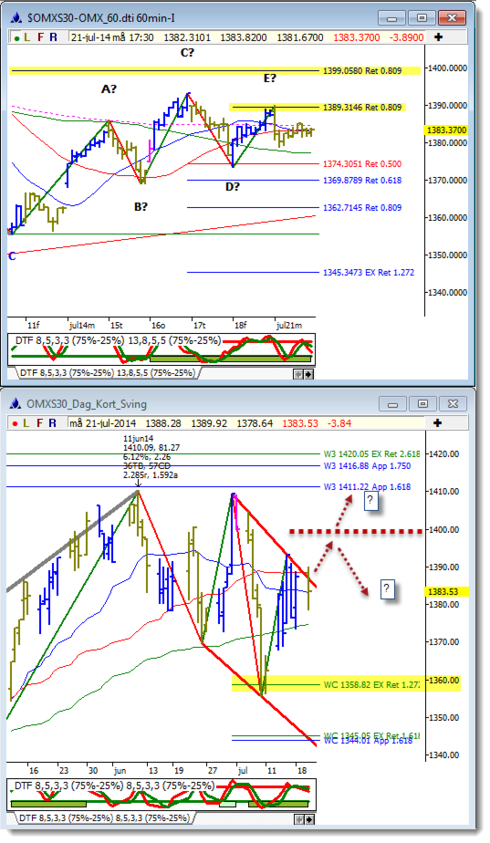This screenshot has width=490, height=843.
Task: Click left scroll arrow of top indicator tabs
Action: click(298, 374)
